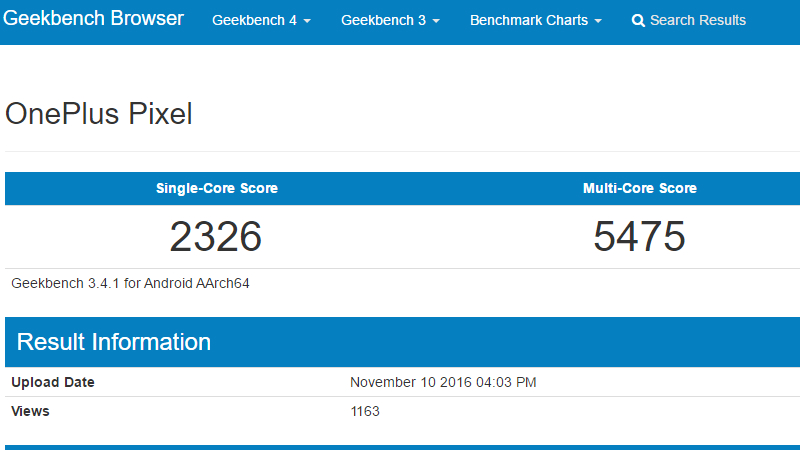Click the Benchmark Charts caret arrow
The width and height of the screenshot is (800, 450).
(598, 21)
